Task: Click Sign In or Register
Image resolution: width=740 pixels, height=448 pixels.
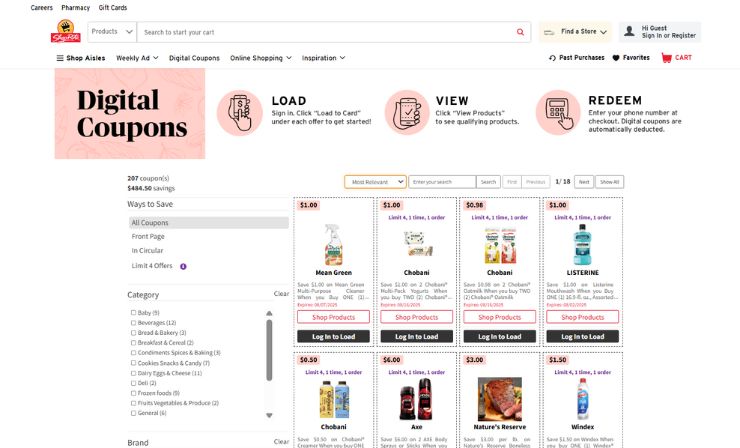Action: pos(668,35)
